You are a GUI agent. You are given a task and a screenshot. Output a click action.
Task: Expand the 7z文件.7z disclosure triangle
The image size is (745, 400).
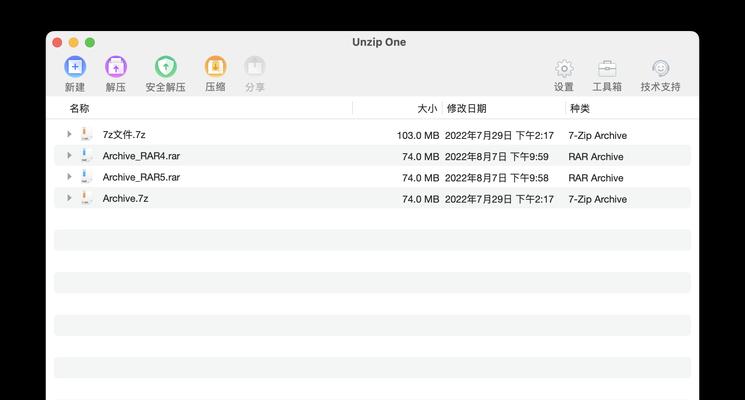[69, 134]
